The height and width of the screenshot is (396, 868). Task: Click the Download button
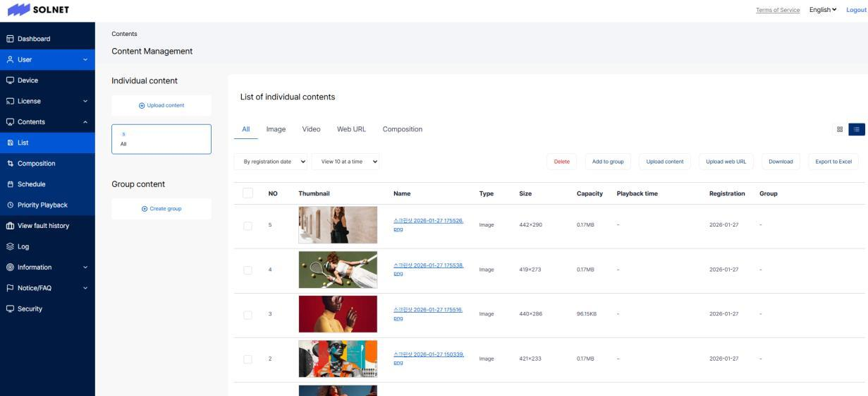[x=781, y=162]
